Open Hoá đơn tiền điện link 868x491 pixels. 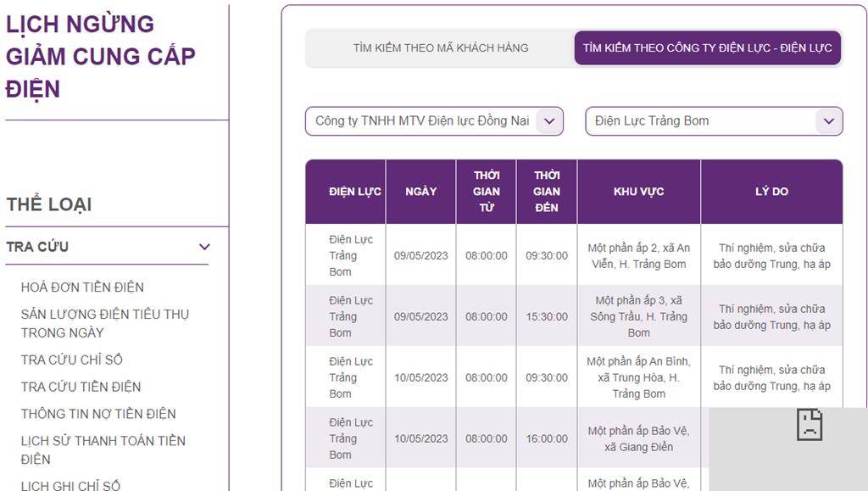tap(82, 287)
